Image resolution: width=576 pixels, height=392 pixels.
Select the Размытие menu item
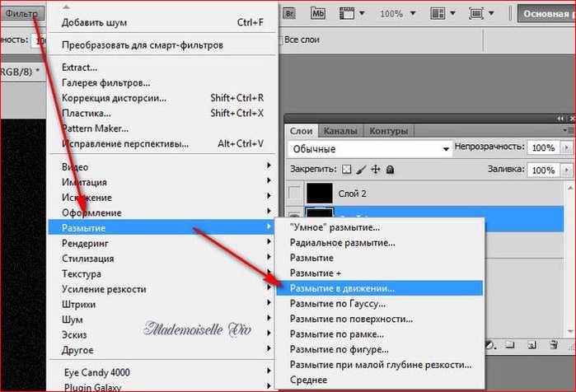(162, 227)
